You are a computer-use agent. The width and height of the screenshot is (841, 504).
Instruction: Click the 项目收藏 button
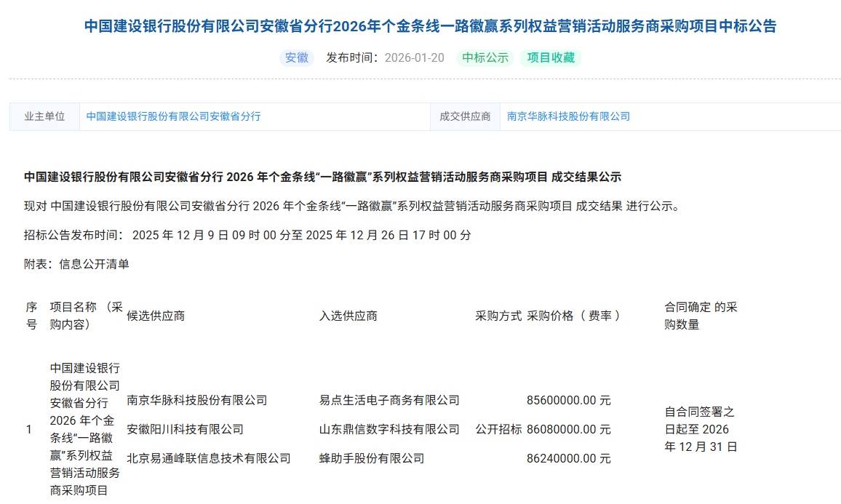(550, 58)
